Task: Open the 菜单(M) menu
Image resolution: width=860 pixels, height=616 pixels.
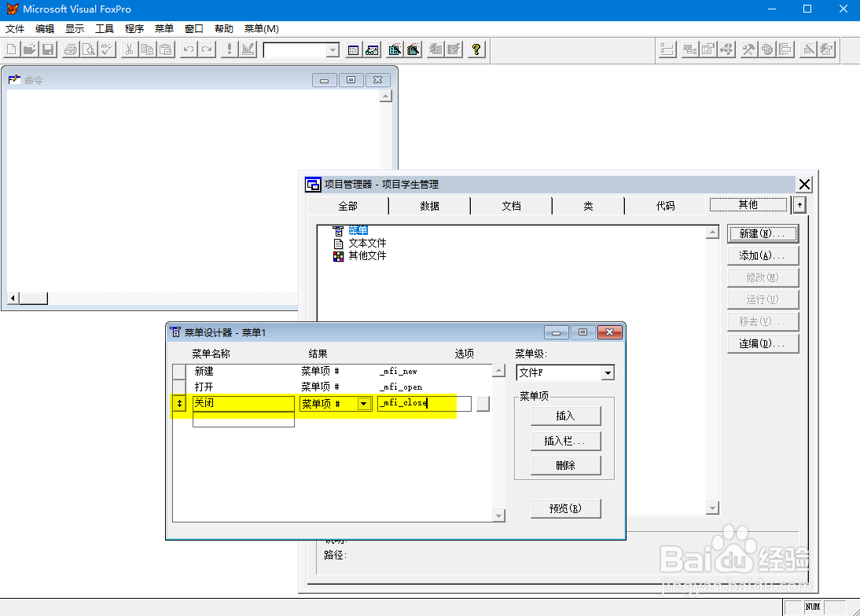Action: (262, 28)
